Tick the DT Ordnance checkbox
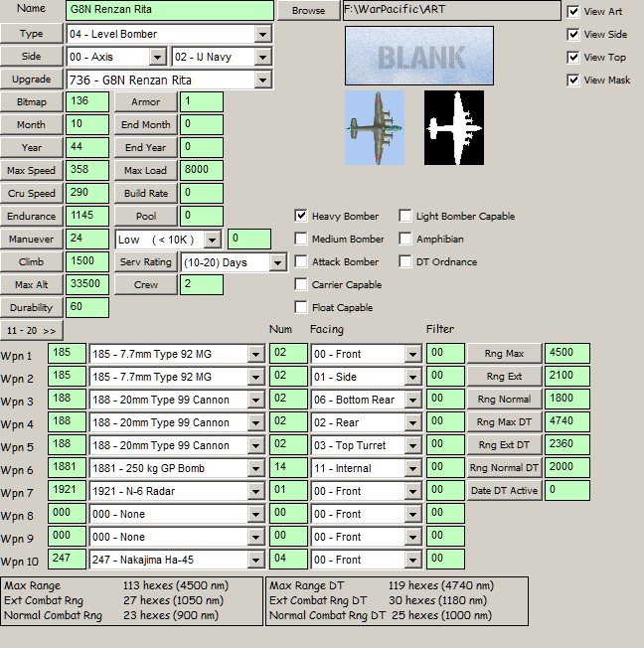644x648 pixels. pos(405,261)
